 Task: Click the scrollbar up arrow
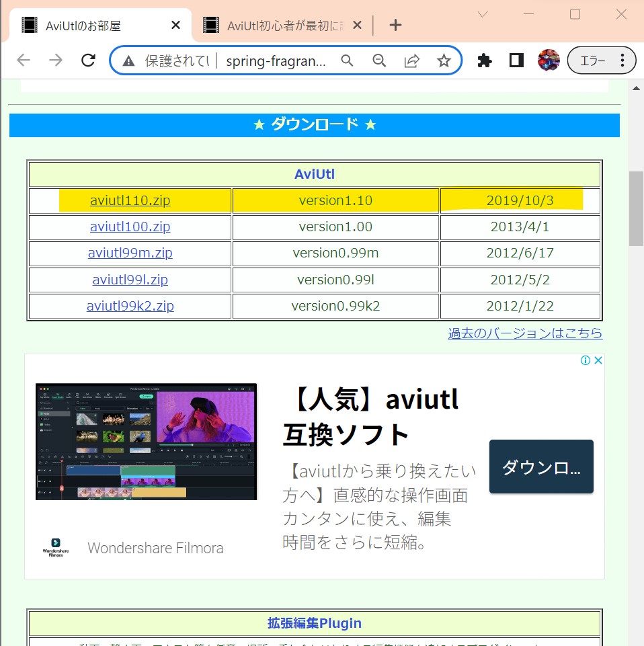pos(636,88)
